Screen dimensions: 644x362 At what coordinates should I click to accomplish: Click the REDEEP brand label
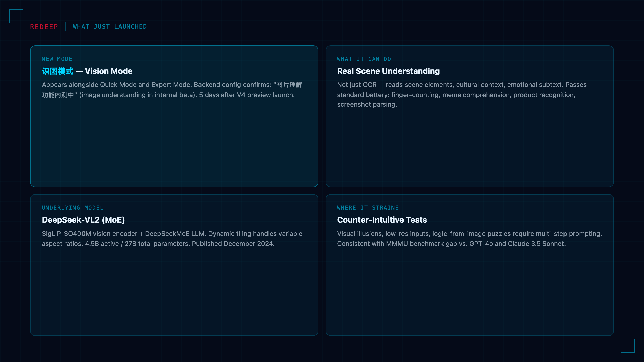click(44, 27)
